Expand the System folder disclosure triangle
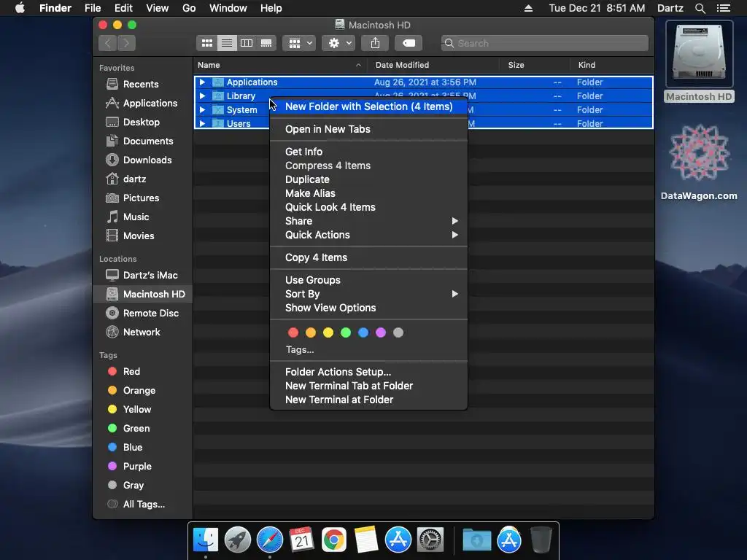 (203, 110)
